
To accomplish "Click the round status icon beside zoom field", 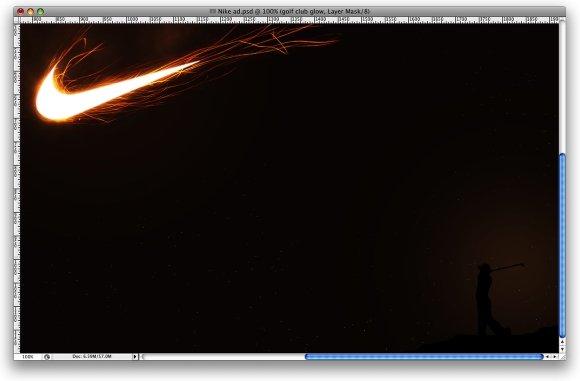I will click(47, 357).
